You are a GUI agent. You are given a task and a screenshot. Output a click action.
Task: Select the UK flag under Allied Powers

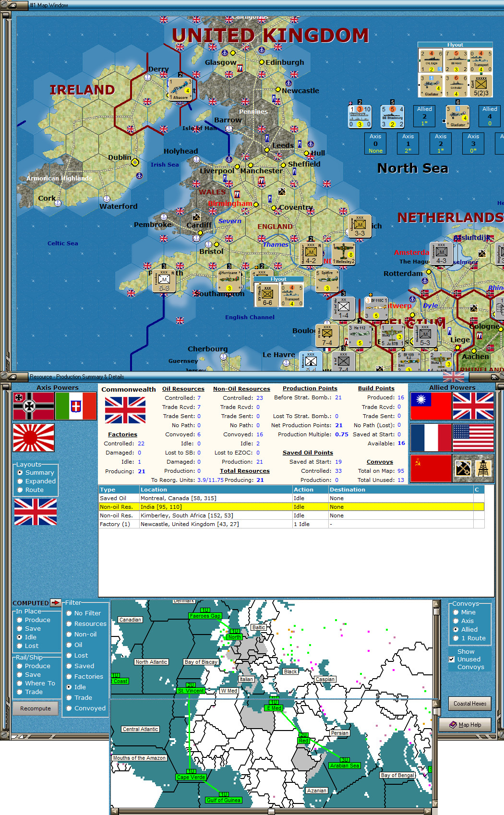(473, 406)
